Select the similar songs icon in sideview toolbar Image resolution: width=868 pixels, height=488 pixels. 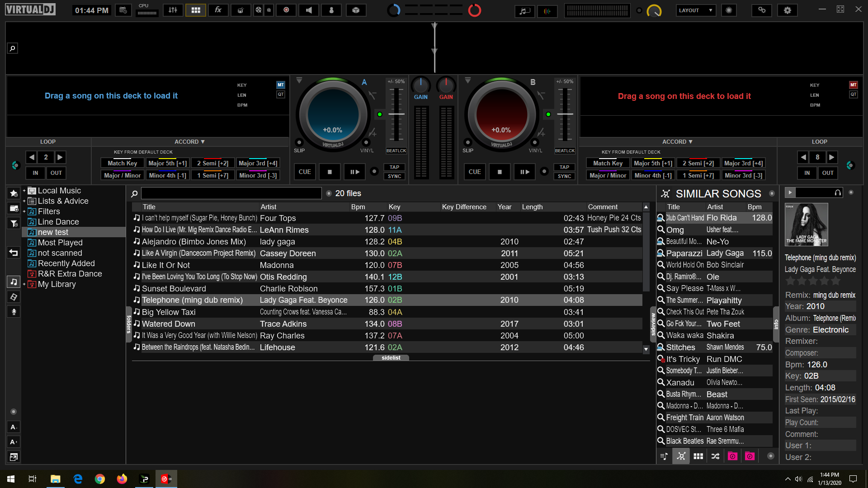tap(681, 456)
